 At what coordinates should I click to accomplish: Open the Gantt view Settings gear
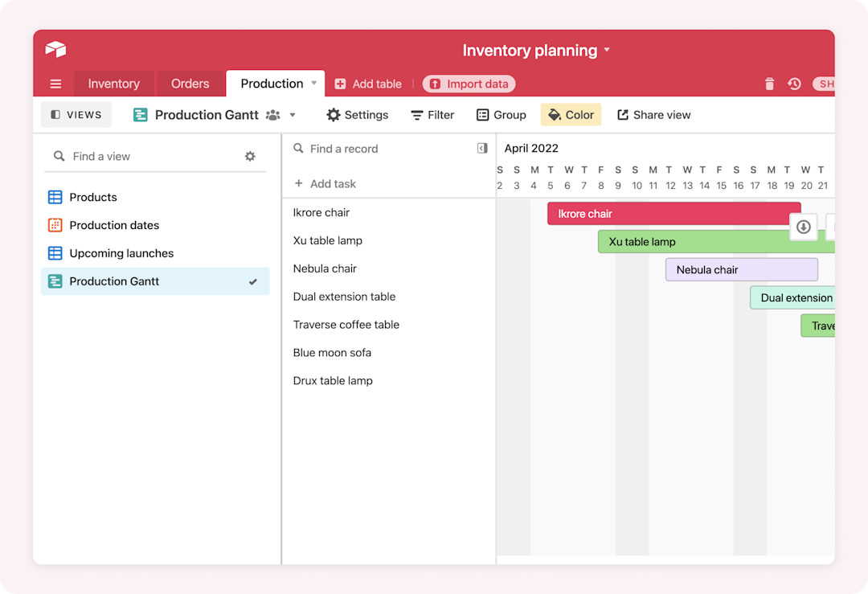(357, 115)
